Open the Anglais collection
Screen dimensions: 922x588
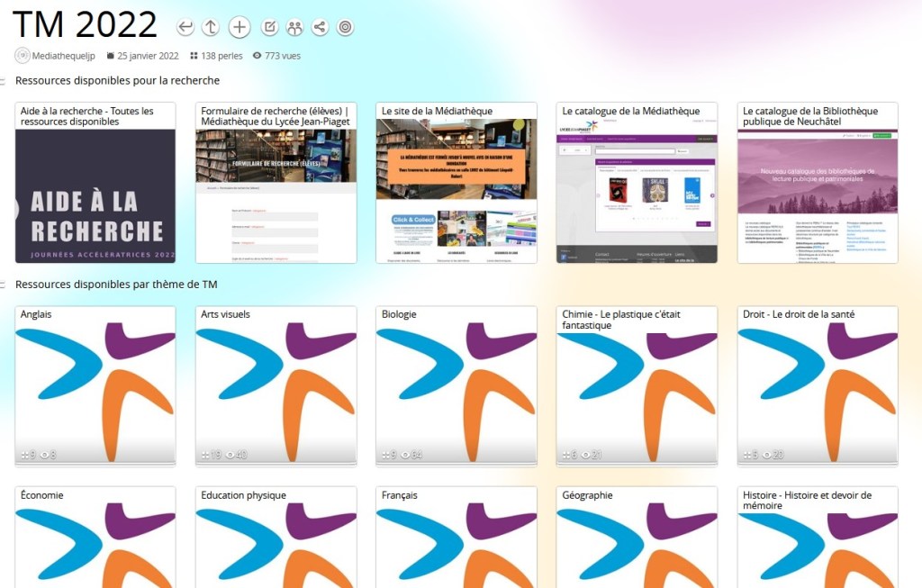click(95, 387)
